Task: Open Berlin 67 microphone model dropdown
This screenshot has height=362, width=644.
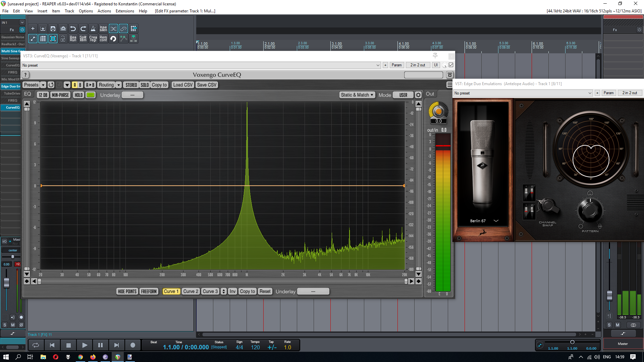Action: coord(496,221)
